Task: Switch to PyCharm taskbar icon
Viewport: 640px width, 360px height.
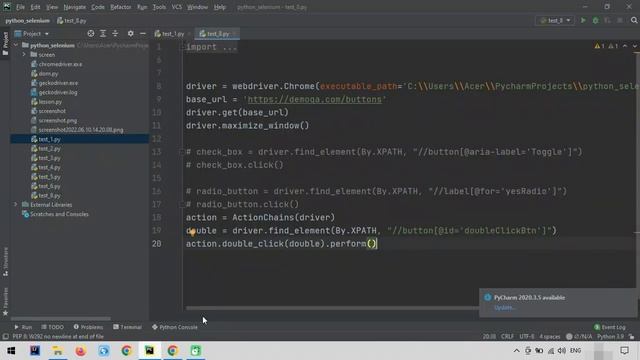Action: click(149, 351)
